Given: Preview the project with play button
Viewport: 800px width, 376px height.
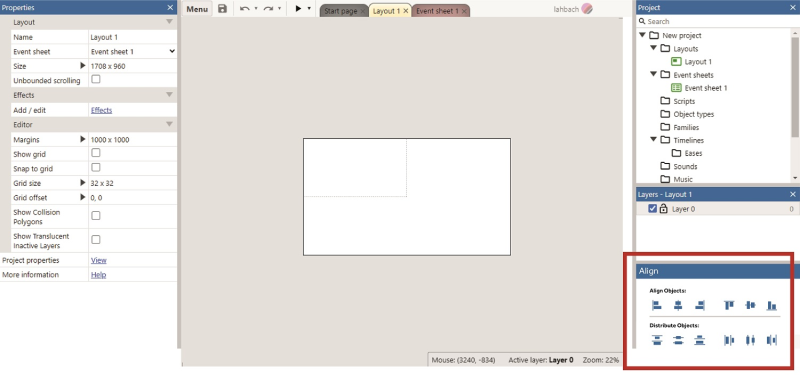Looking at the screenshot, I should pos(298,9).
